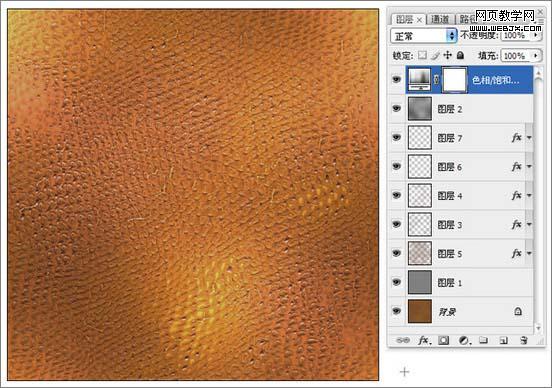
Task: Open the add layer style fx button
Action: tap(424, 340)
